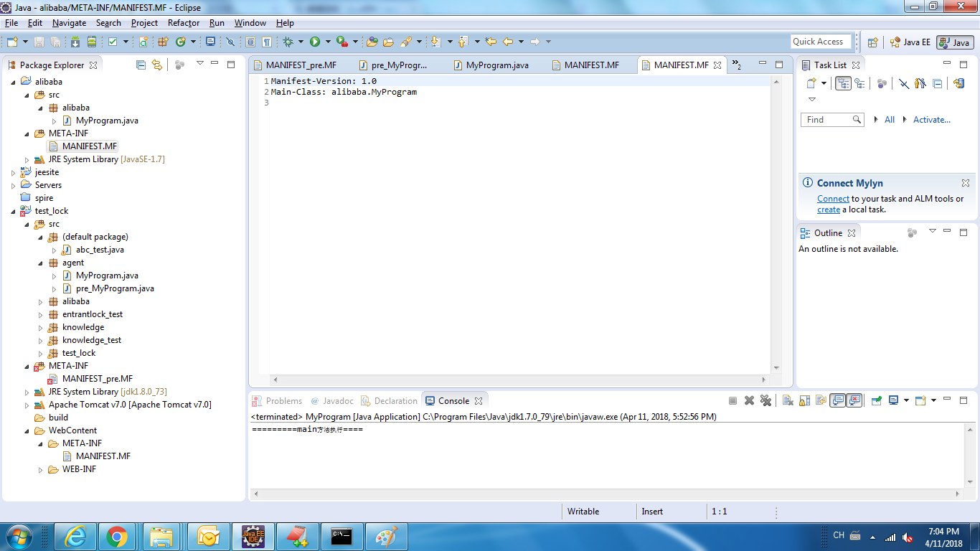
Task: Open Chrome from the Windows taskbar
Action: 117,536
